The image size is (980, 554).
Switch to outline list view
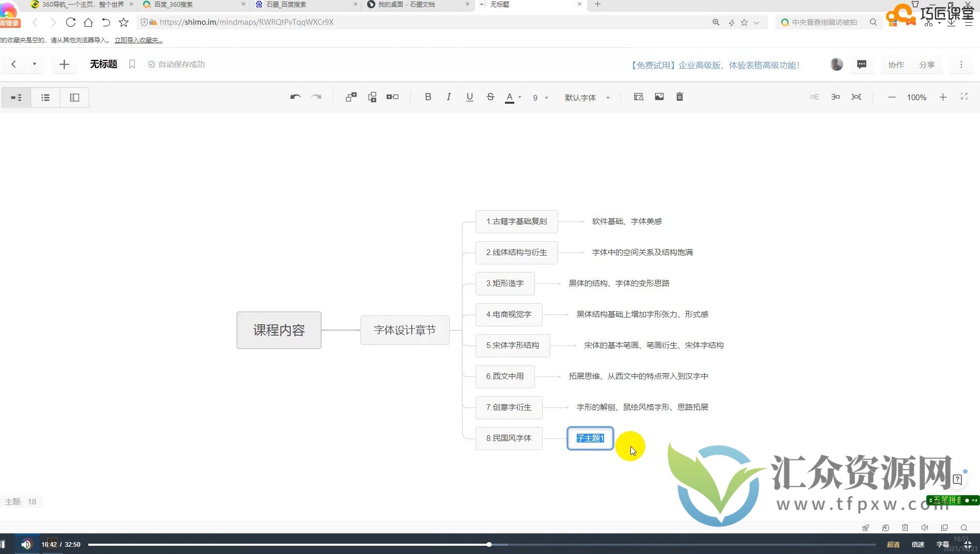pyautogui.click(x=45, y=97)
